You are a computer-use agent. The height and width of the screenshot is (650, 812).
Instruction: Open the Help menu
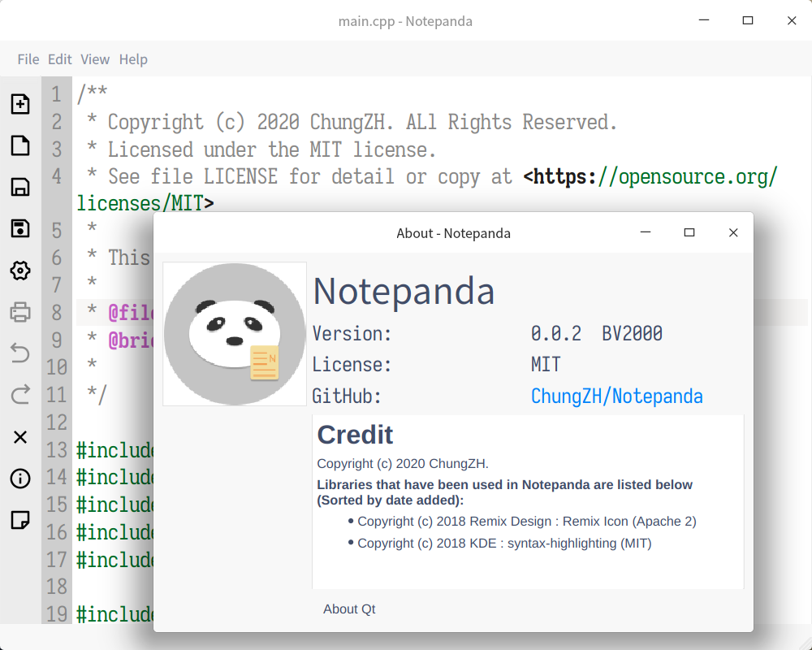click(133, 59)
